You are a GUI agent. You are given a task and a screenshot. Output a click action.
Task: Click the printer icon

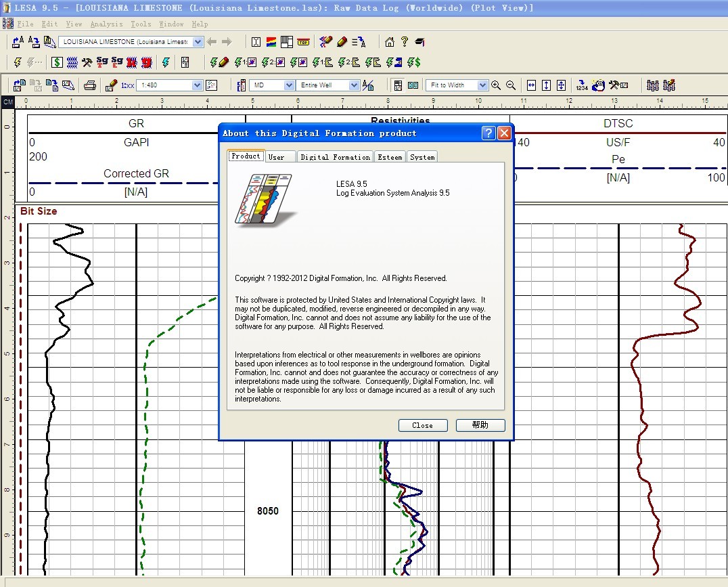[89, 85]
